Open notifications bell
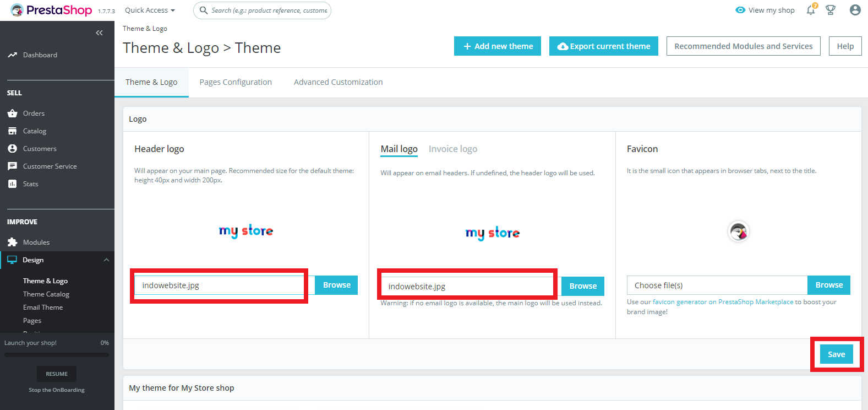Viewport: 868px width, 410px height. 811,10
